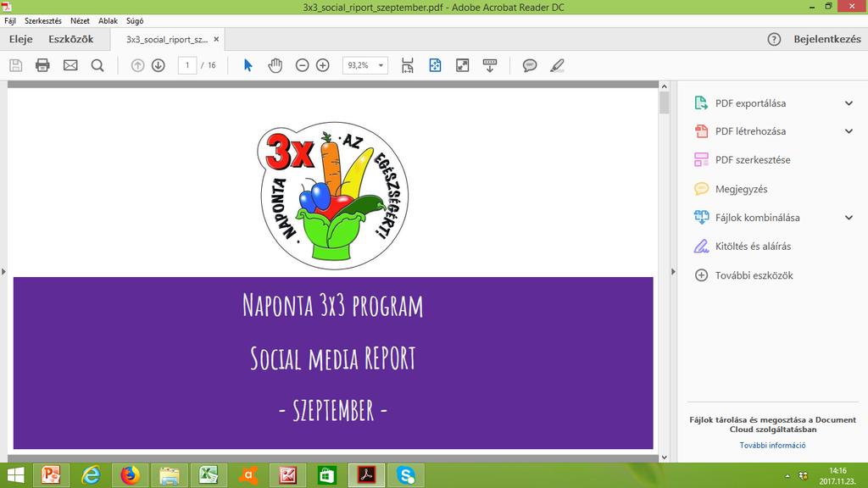This screenshot has height=488, width=868.
Task: Open the Nézet menu
Action: click(x=80, y=20)
